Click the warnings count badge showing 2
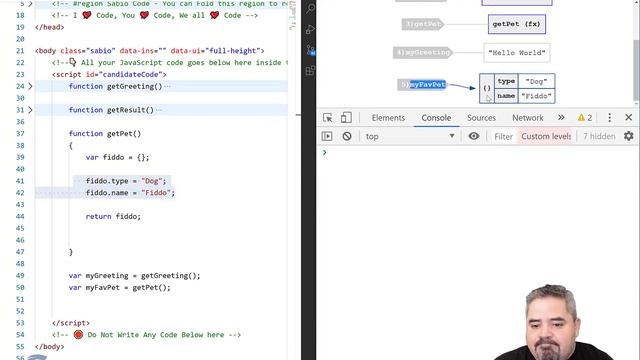640x360 pixels. [x=584, y=118]
